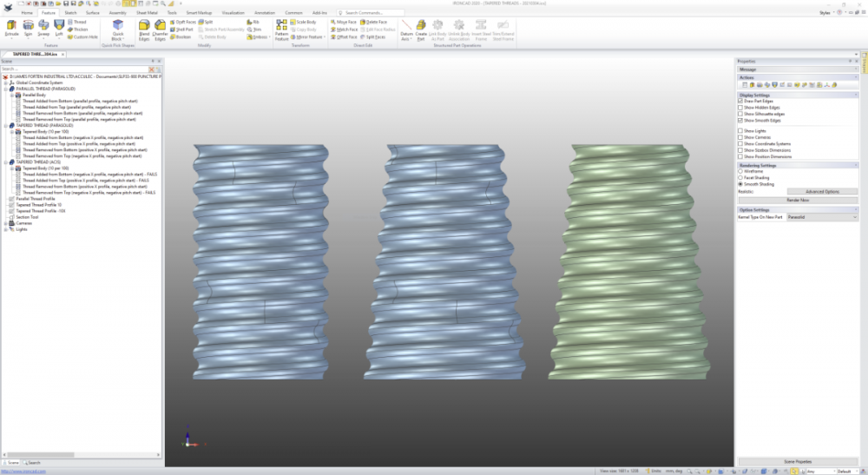Toggle Draw Part Edges checkbox
This screenshot has height=475, width=868.
coord(740,102)
